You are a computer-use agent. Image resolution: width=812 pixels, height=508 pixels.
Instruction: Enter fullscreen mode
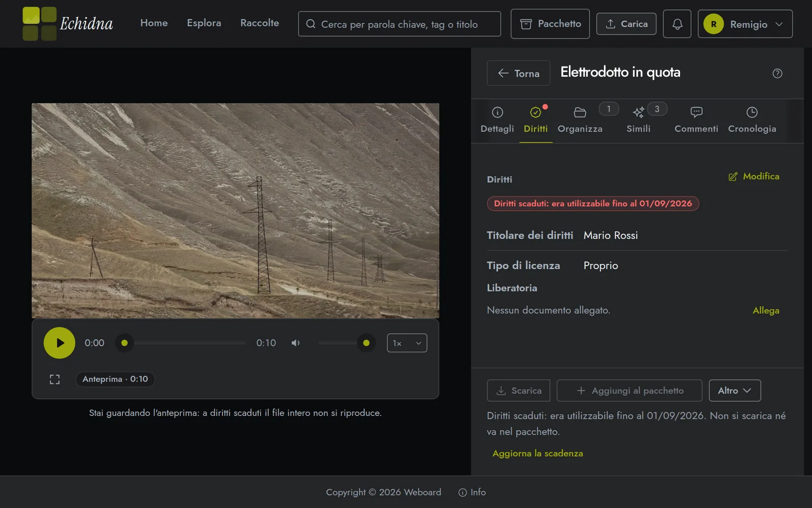coord(55,379)
